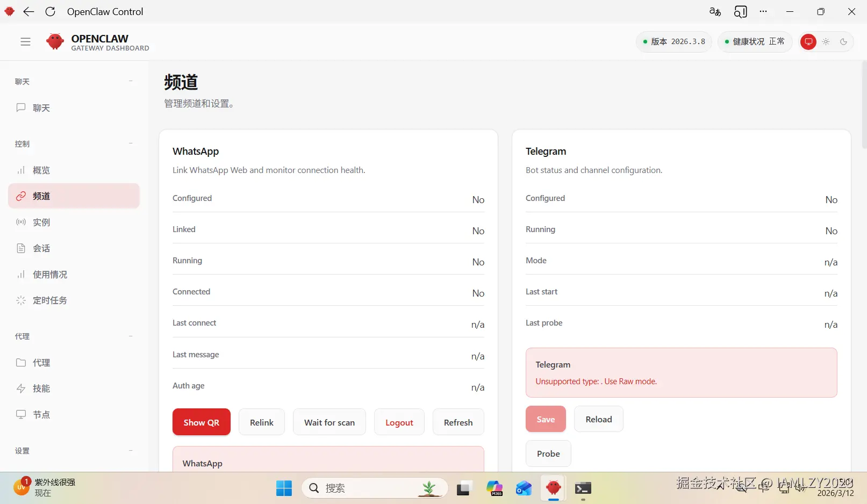Open the translate page icon
The width and height of the screenshot is (867, 504).
715,12
